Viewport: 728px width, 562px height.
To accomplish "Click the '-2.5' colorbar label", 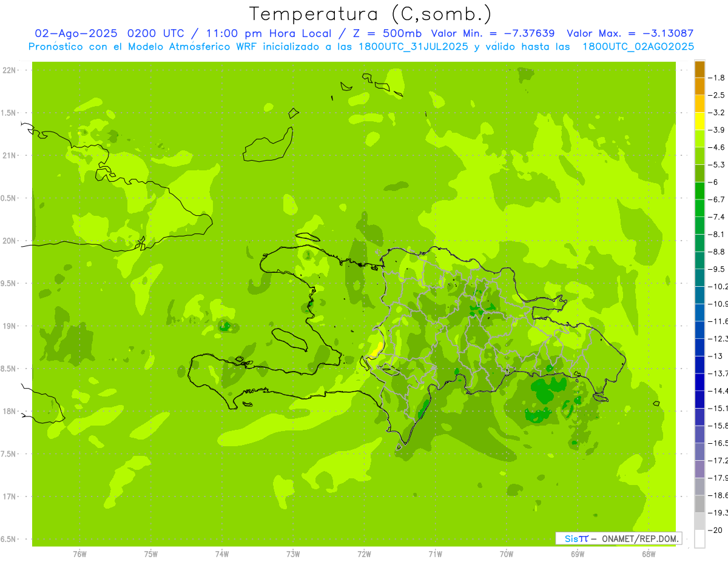I will pos(717,95).
